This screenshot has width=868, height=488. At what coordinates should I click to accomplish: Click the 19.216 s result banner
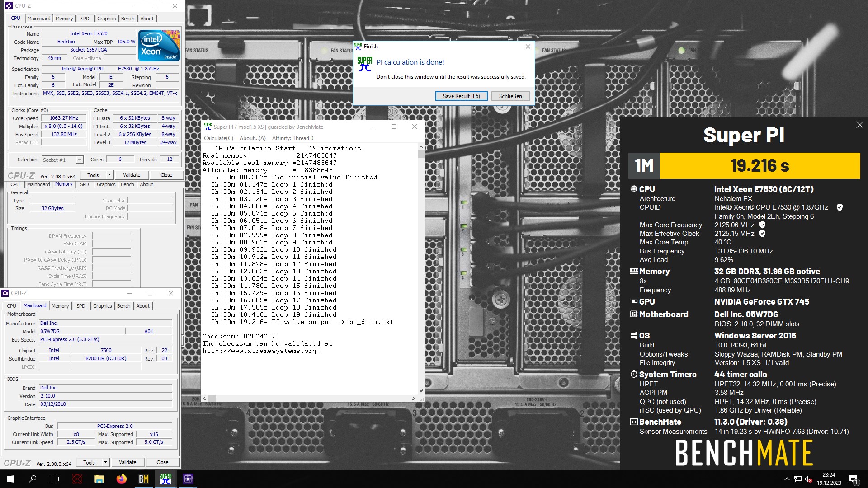[x=760, y=166]
